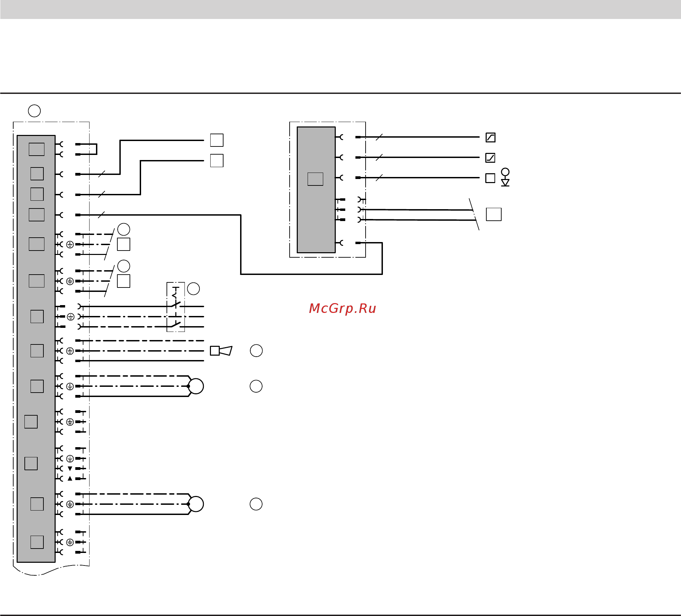681x616 pixels.
Task: Click the upper empty square at first wire end
Action: (x=217, y=140)
